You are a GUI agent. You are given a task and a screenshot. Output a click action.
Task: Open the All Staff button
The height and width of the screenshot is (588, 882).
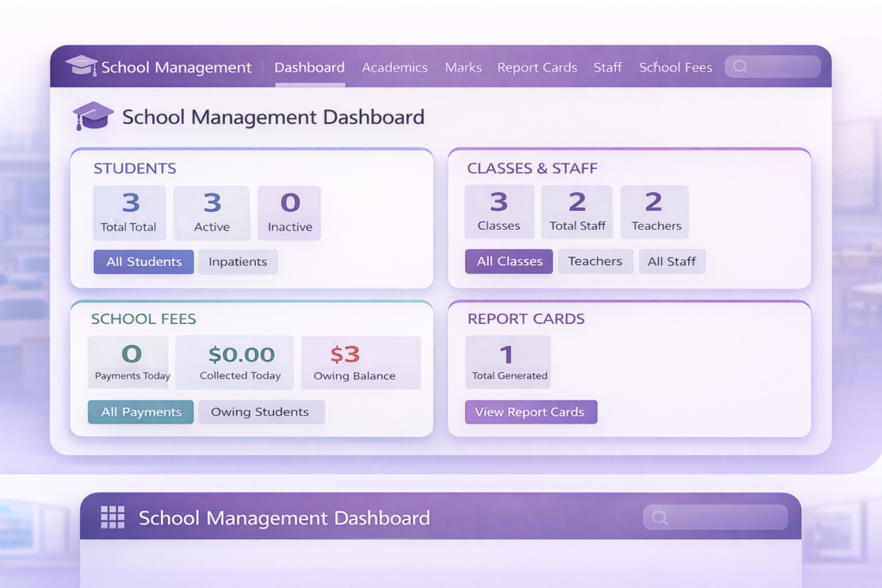pyautogui.click(x=672, y=262)
